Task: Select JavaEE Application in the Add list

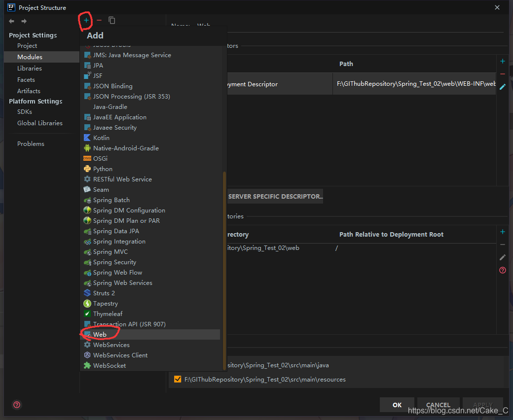Action: click(150, 117)
